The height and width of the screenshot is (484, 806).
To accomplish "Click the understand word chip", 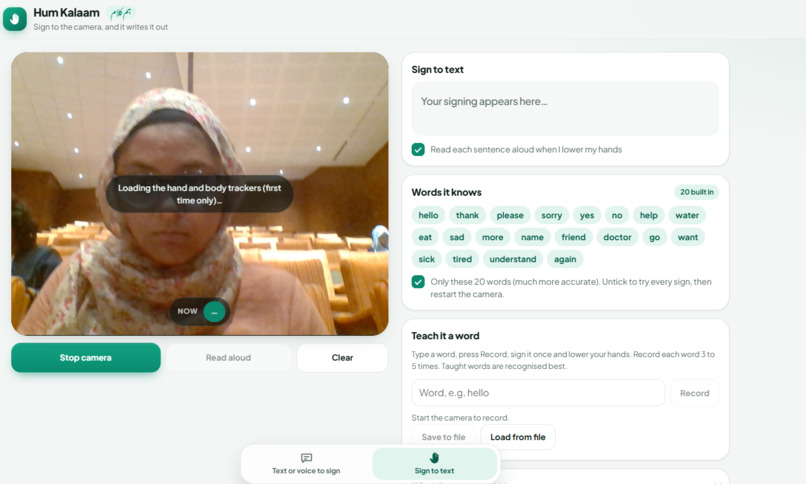I will (512, 259).
